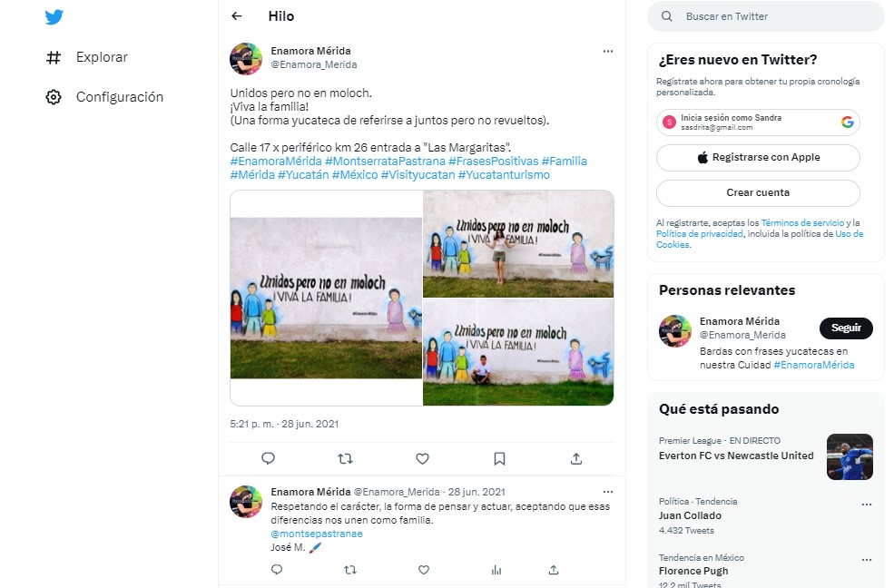The image size is (894, 588).
Task: Click the Buscar en Twitter search field
Action: coord(766,16)
